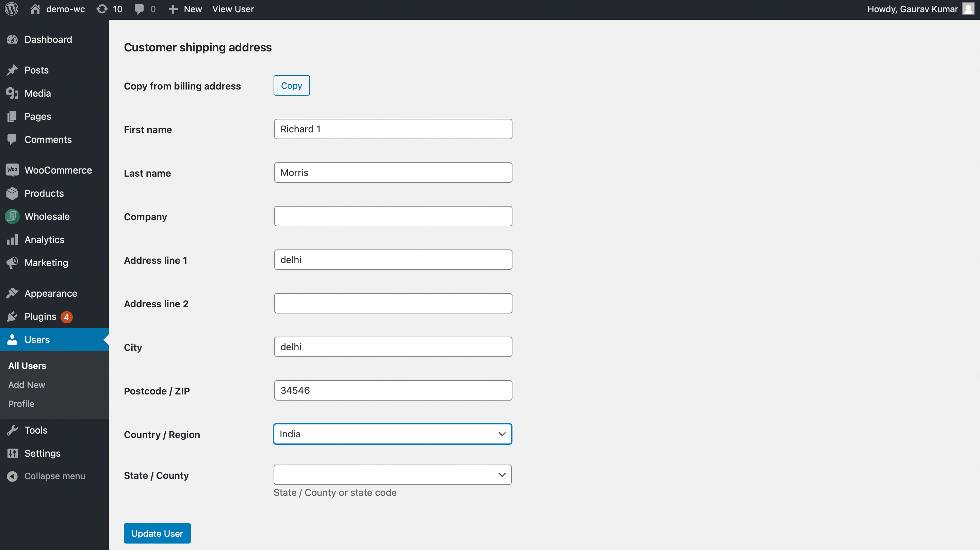Open the Profile submenu item
Image resolution: width=980 pixels, height=550 pixels.
click(21, 404)
